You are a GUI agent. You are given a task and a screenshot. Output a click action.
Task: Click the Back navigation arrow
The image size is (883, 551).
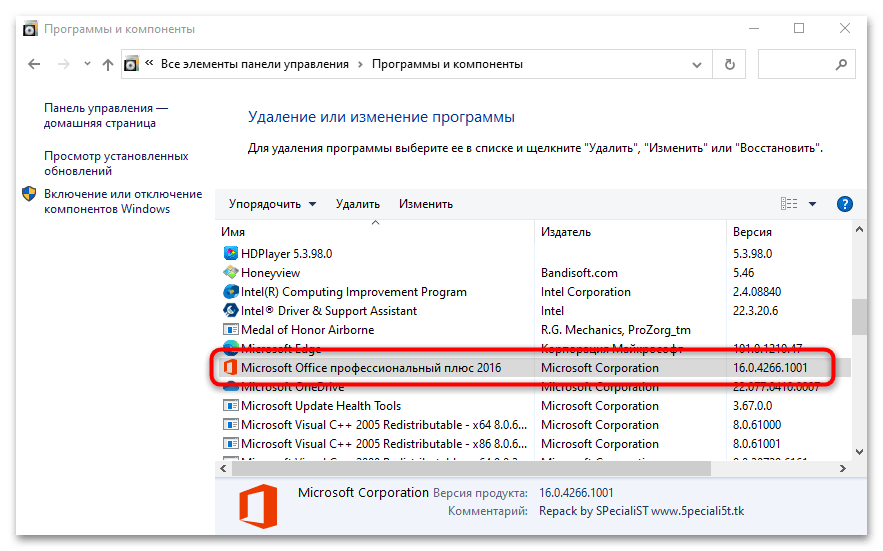click(35, 64)
